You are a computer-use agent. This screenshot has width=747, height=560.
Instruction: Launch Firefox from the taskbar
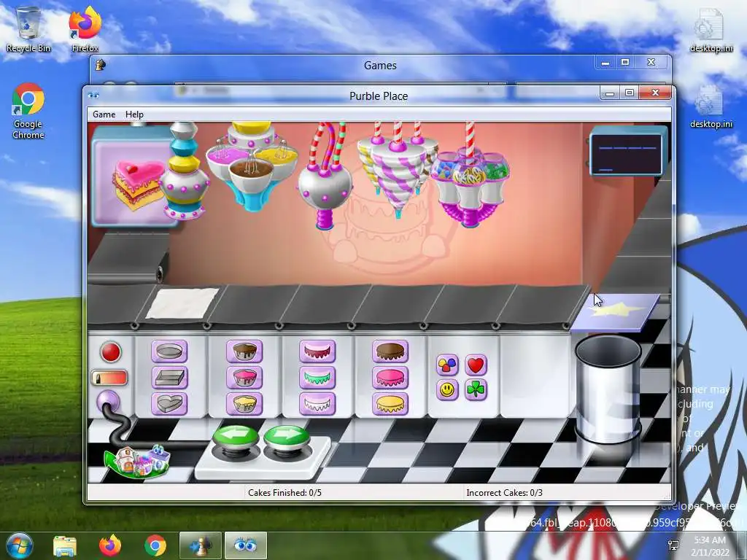pyautogui.click(x=110, y=545)
